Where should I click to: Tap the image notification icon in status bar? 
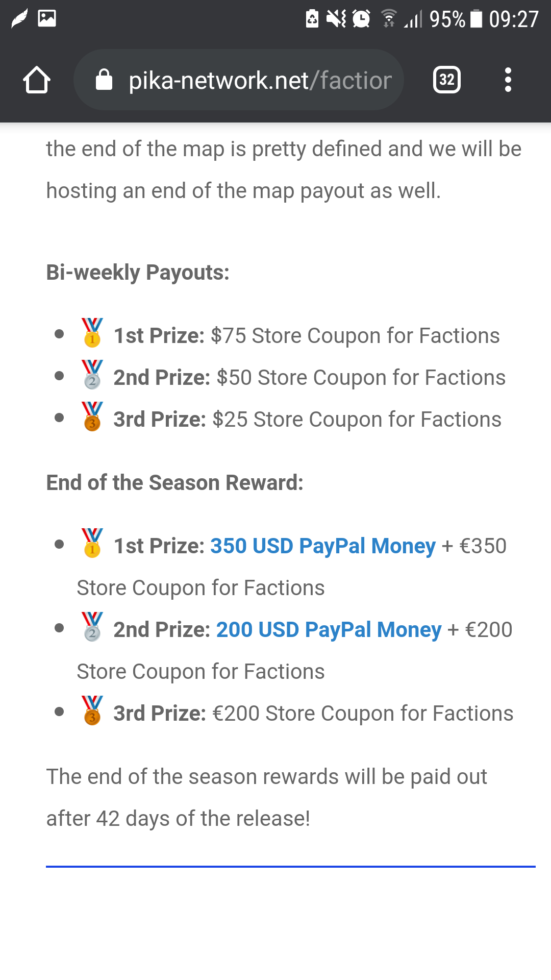[x=47, y=19]
